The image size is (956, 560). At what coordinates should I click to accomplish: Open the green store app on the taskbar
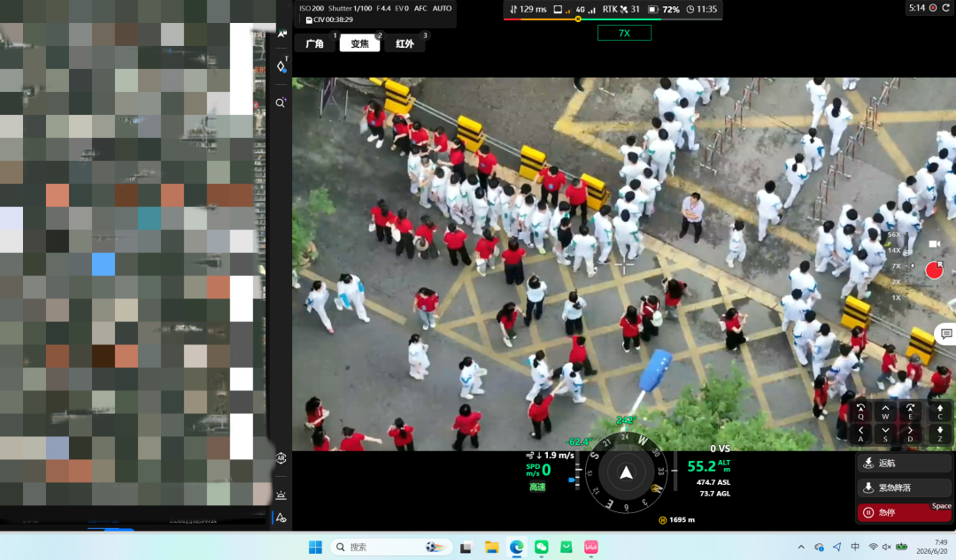[567, 548]
